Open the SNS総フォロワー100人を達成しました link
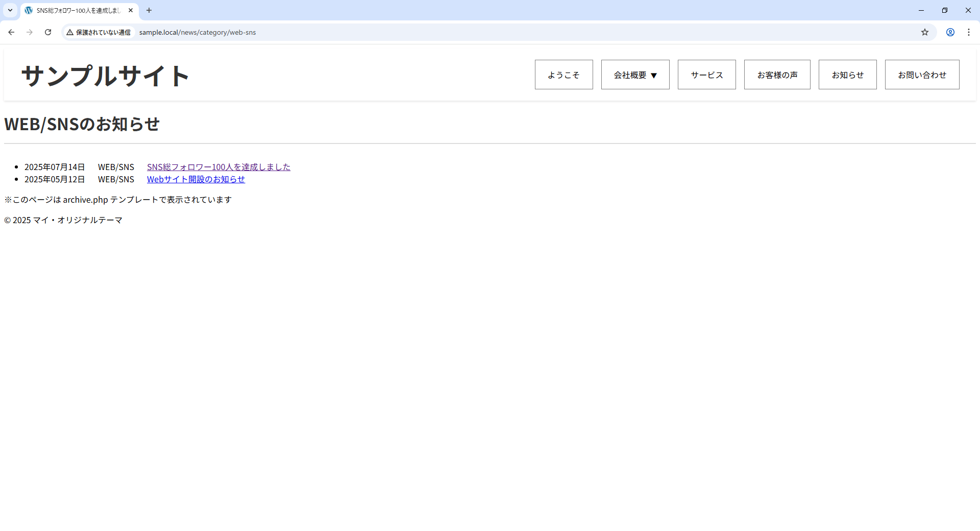980x531 pixels. click(x=218, y=167)
